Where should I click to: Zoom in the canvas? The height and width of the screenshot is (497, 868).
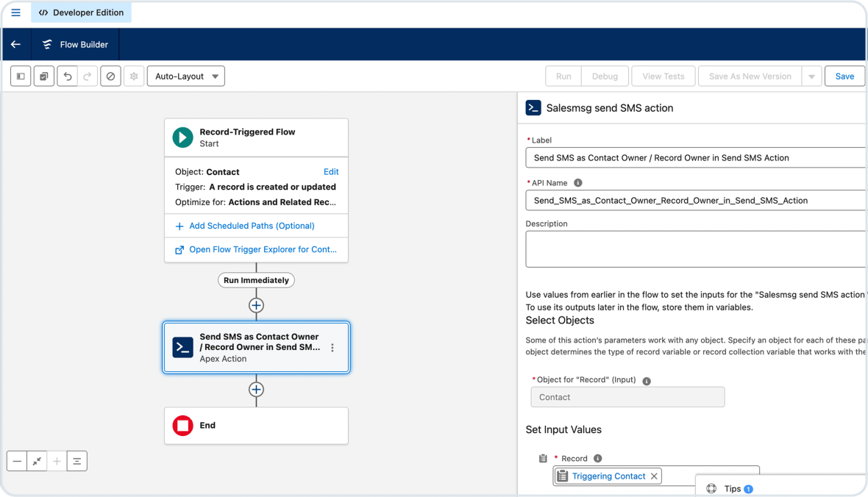[x=57, y=461]
